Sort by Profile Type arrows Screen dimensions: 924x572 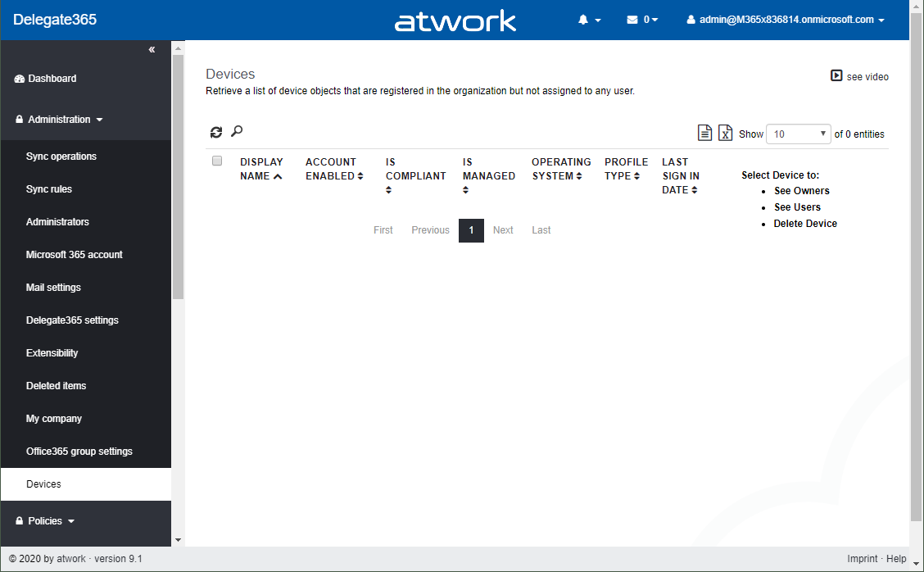(x=637, y=175)
